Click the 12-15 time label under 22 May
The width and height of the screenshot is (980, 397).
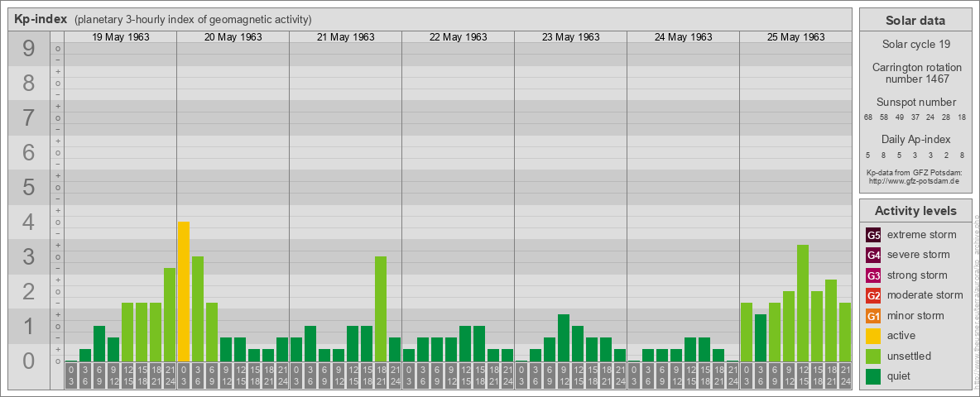pos(465,375)
